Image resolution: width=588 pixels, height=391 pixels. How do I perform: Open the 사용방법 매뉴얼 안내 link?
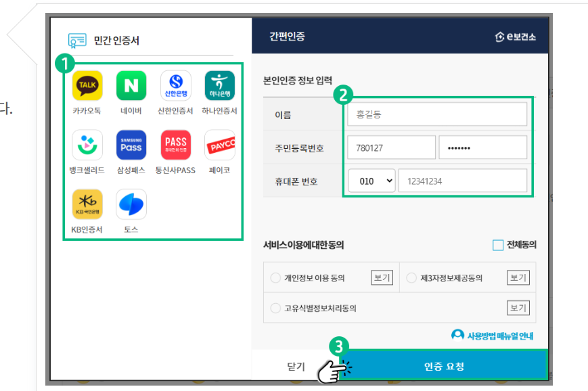click(500, 336)
